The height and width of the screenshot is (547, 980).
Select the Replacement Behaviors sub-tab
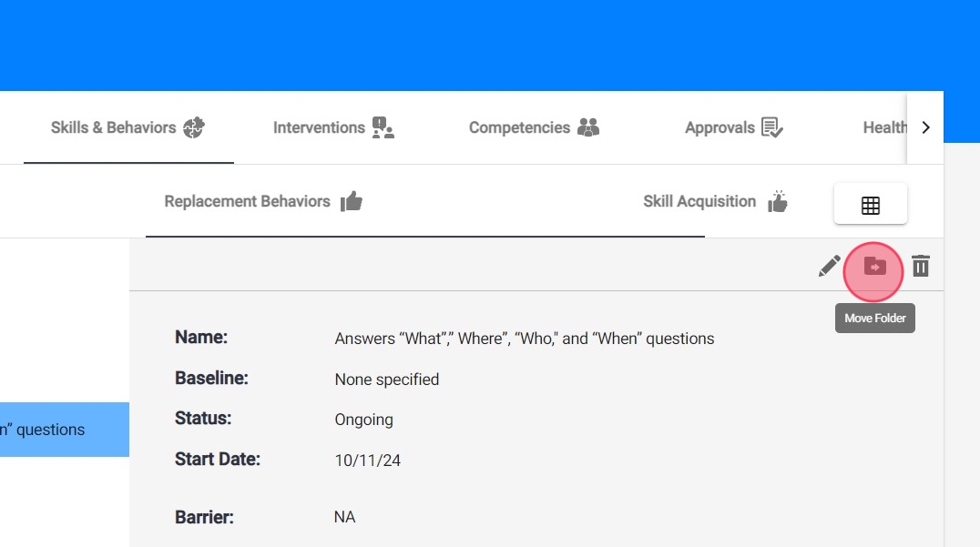tap(247, 202)
